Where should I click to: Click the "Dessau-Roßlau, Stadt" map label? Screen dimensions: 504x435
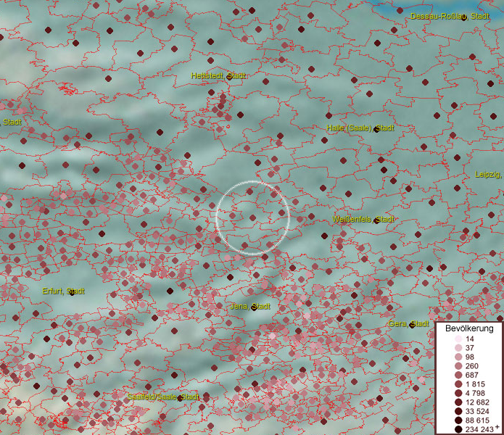tap(450, 17)
